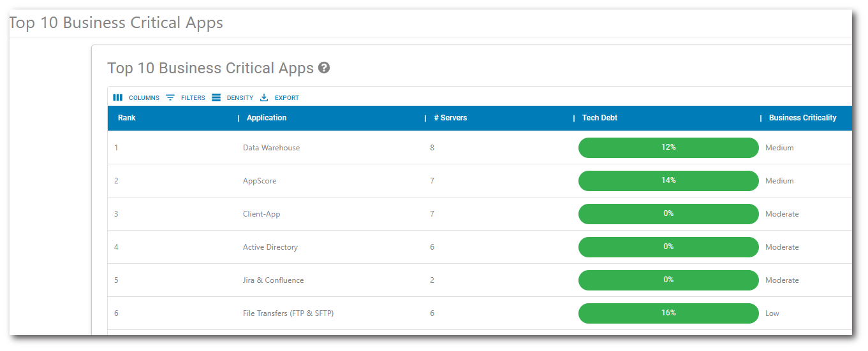868x351 pixels.
Task: Show the FILTERS panel
Action: point(193,98)
